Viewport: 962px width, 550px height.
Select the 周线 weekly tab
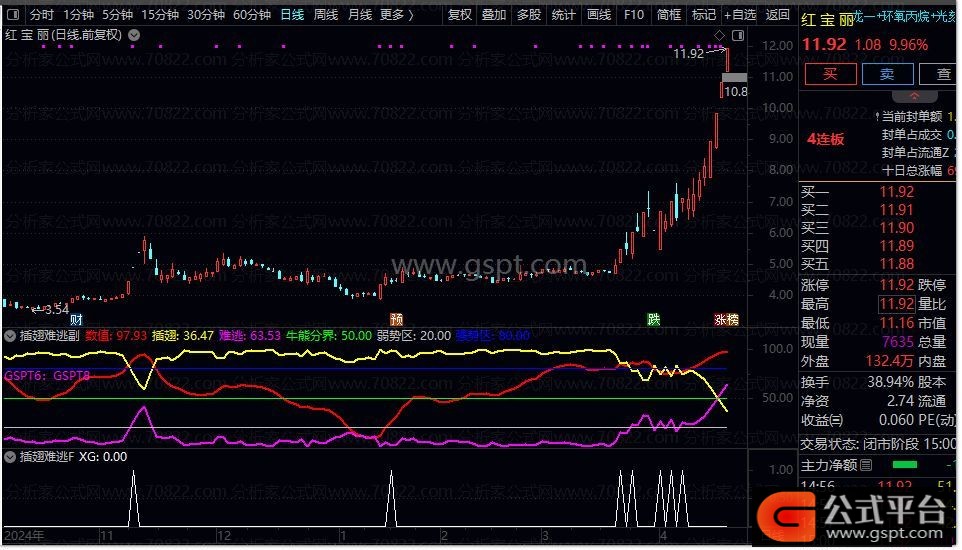(326, 14)
